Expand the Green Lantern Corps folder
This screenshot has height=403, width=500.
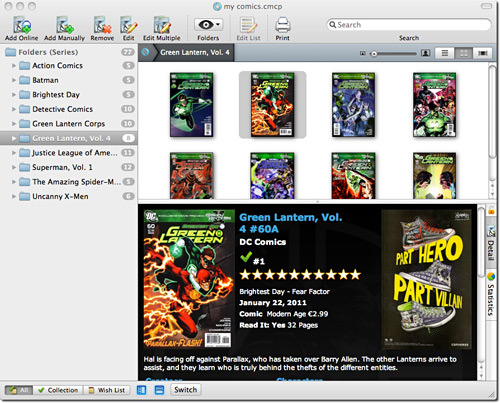point(14,124)
